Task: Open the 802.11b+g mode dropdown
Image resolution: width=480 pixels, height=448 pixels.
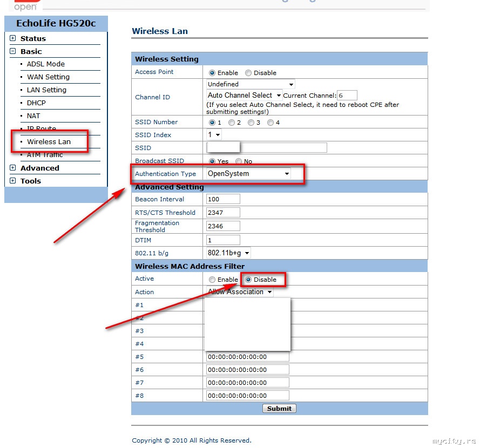Action: point(228,253)
